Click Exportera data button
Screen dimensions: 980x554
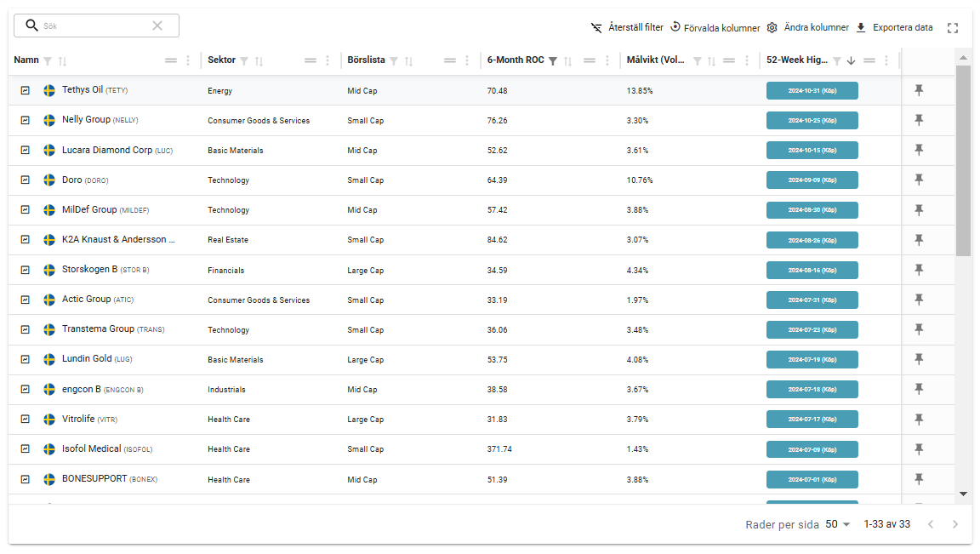pos(894,27)
